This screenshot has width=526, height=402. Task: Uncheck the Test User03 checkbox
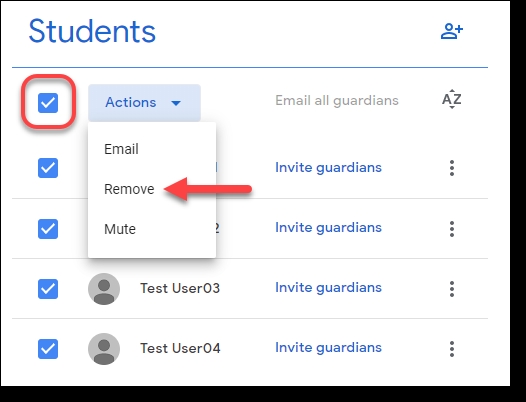tap(48, 289)
